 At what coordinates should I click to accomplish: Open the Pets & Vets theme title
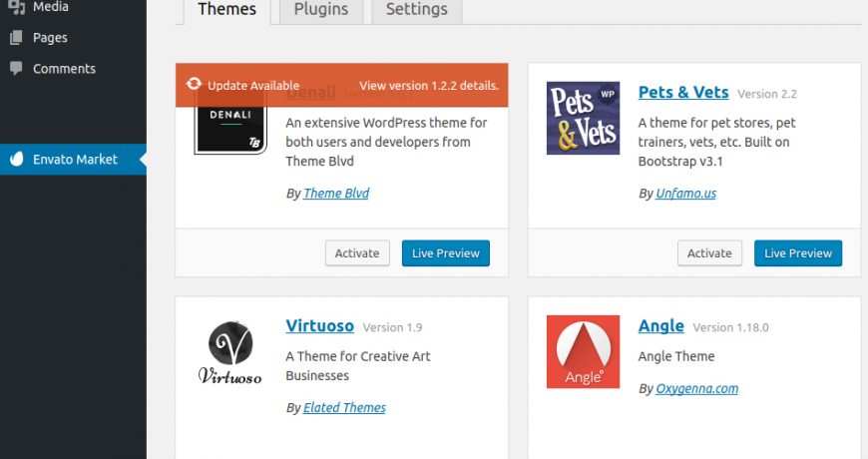point(683,92)
